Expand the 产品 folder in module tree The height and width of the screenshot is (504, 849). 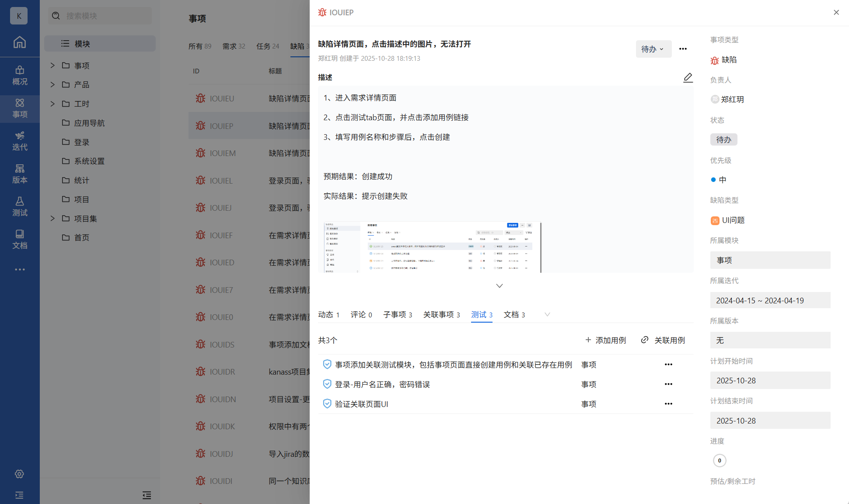point(52,85)
